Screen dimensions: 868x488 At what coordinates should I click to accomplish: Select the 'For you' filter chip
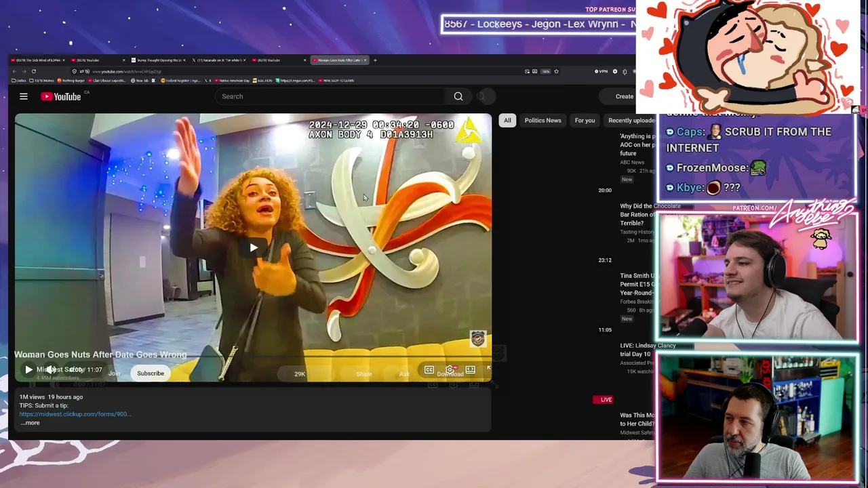tap(585, 121)
